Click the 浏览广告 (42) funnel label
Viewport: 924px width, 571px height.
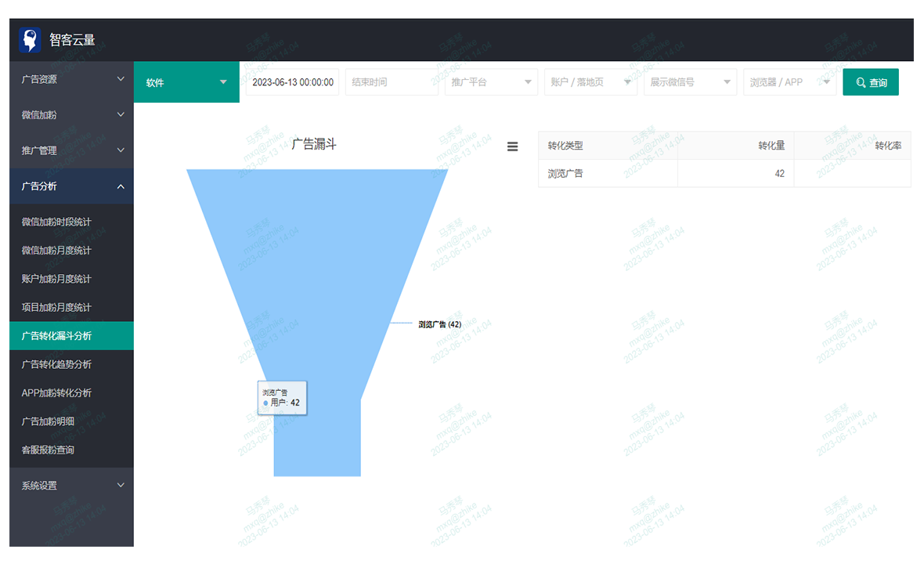[x=439, y=323]
